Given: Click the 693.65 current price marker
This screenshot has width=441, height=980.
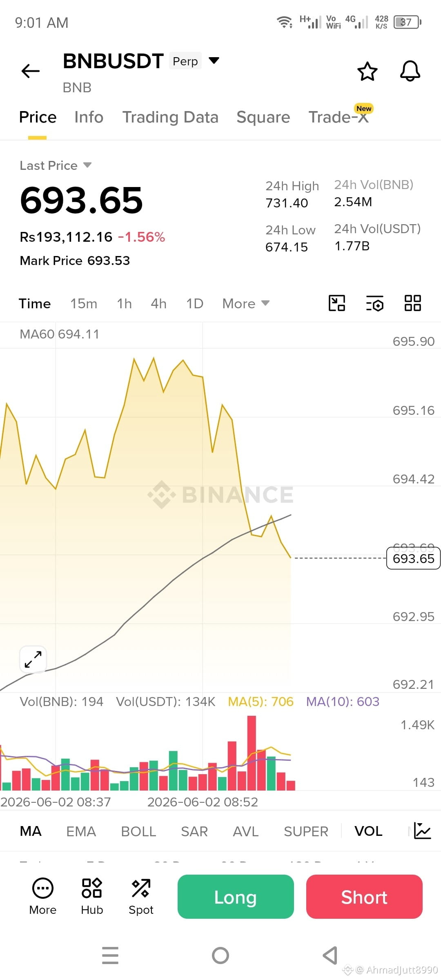Looking at the screenshot, I should click(413, 558).
